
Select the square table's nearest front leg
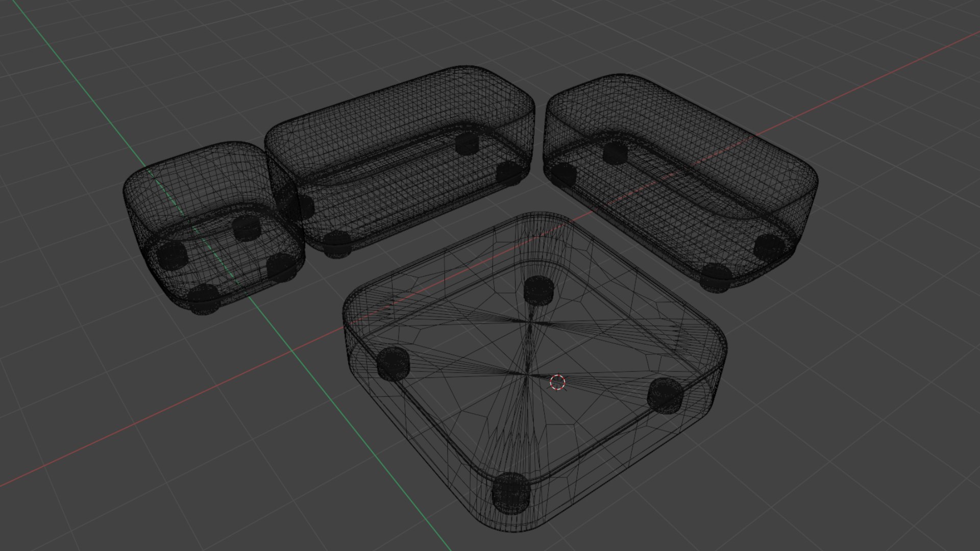[511, 492]
